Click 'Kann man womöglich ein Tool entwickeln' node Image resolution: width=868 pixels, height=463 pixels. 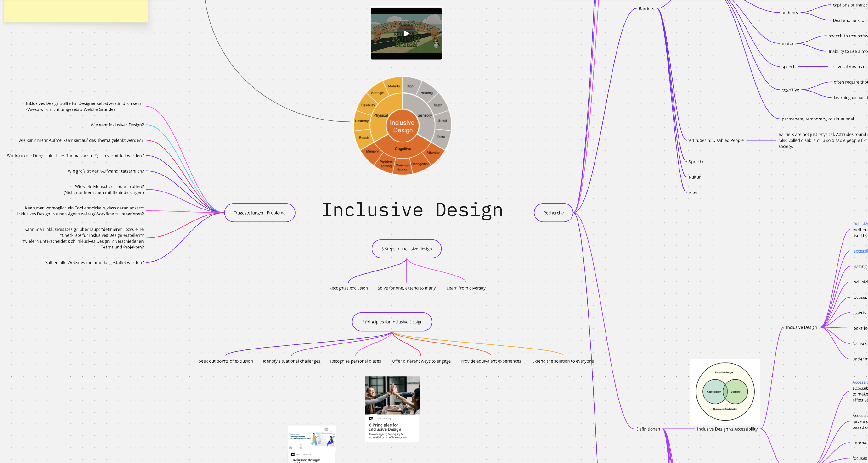pyautogui.click(x=80, y=211)
